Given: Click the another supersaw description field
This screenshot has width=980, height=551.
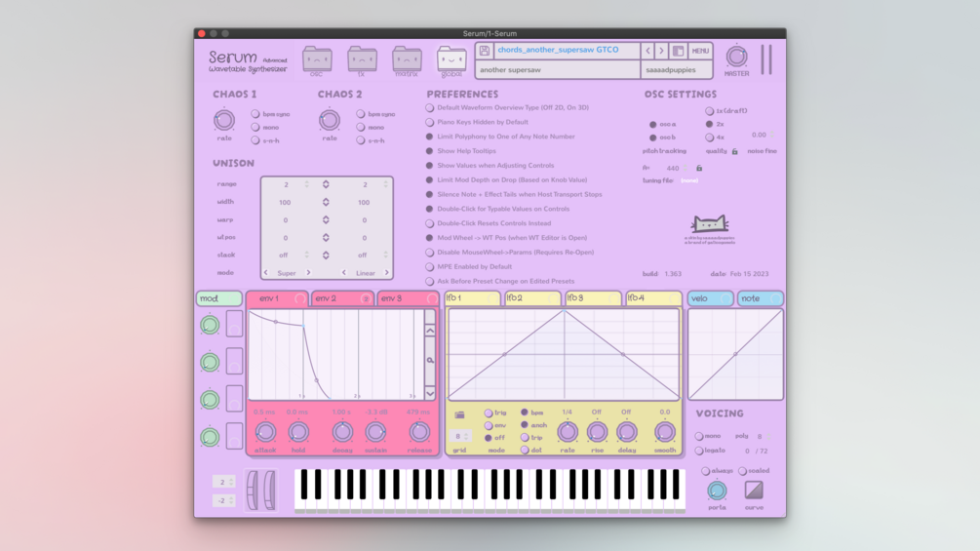Looking at the screenshot, I should coord(558,70).
